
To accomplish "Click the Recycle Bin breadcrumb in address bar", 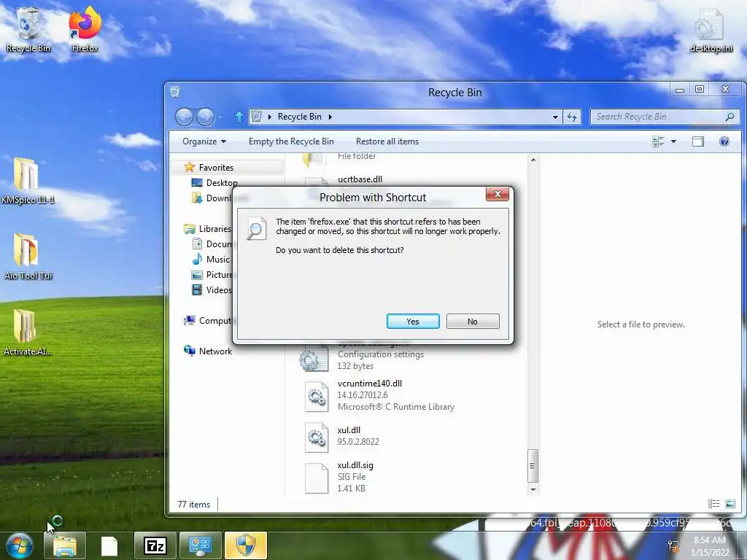I will click(299, 117).
